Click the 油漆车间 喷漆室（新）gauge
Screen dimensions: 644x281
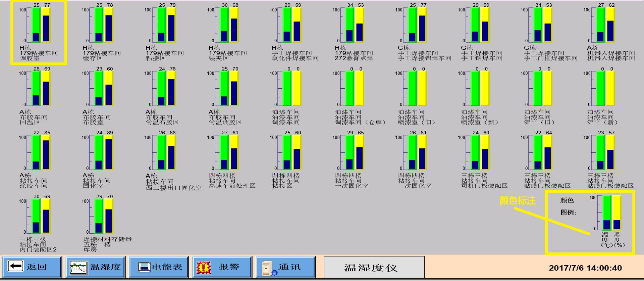coord(480,89)
